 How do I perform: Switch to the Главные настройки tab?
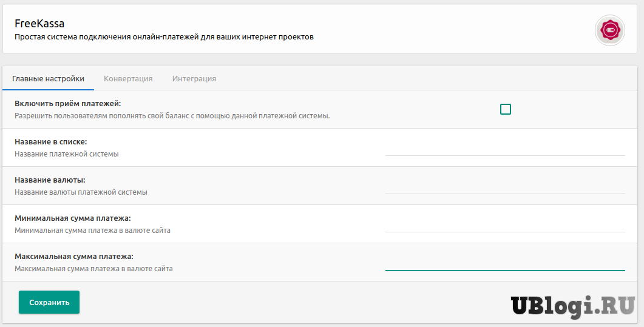(x=48, y=78)
